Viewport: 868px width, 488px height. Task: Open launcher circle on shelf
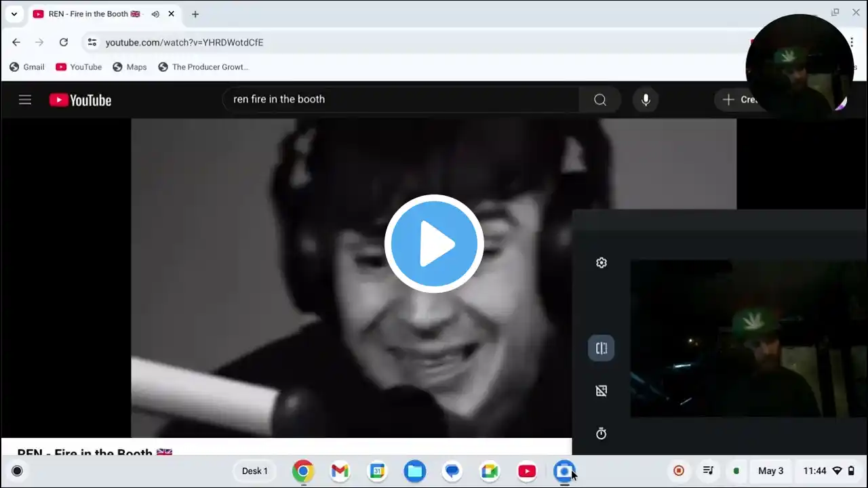click(x=17, y=471)
